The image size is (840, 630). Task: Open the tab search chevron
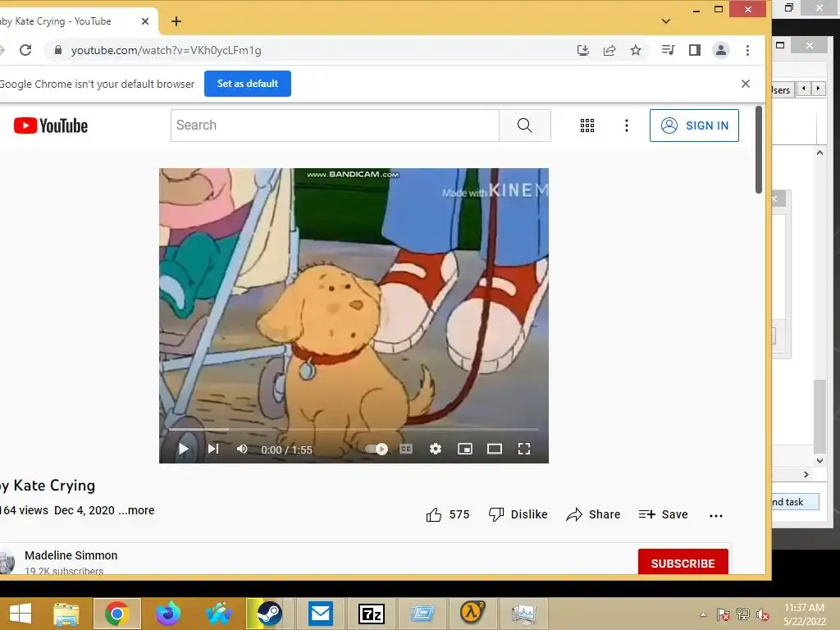tap(665, 21)
